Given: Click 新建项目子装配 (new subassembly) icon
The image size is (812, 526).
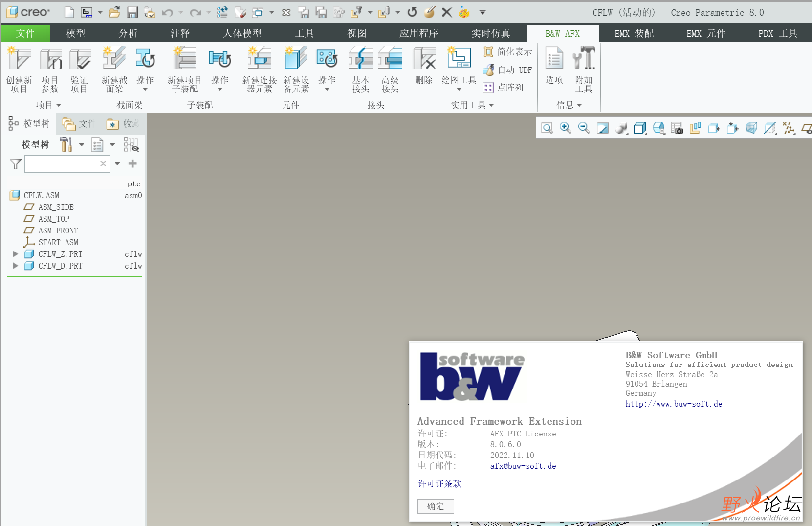Looking at the screenshot, I should (185, 69).
